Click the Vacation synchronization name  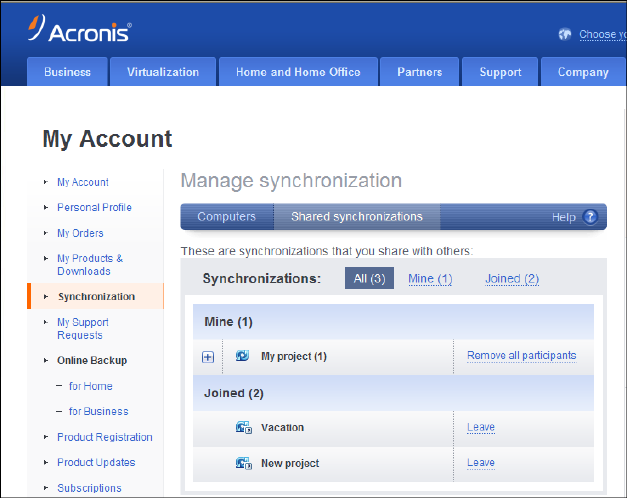282,427
